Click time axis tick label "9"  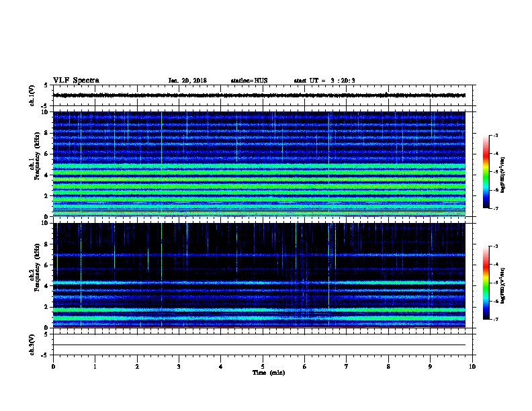coord(430,367)
